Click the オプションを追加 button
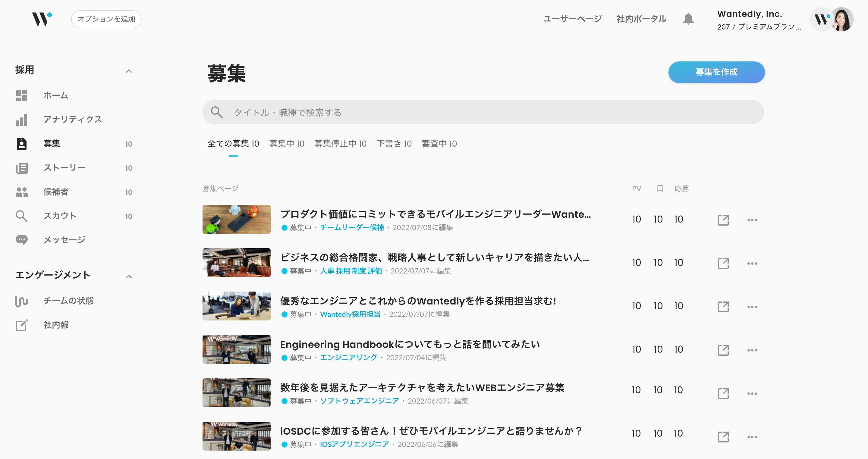868x459 pixels. click(x=106, y=19)
